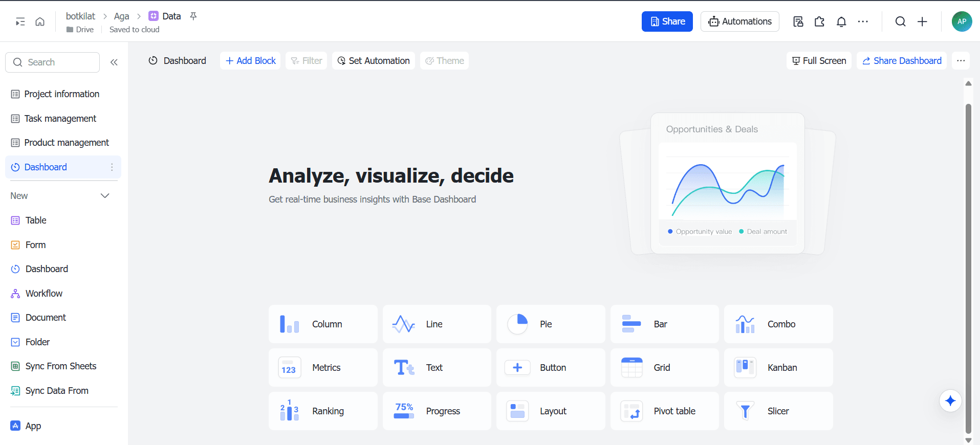The height and width of the screenshot is (445, 980).
Task: Open the document search icon in header
Action: pyautogui.click(x=798, y=21)
